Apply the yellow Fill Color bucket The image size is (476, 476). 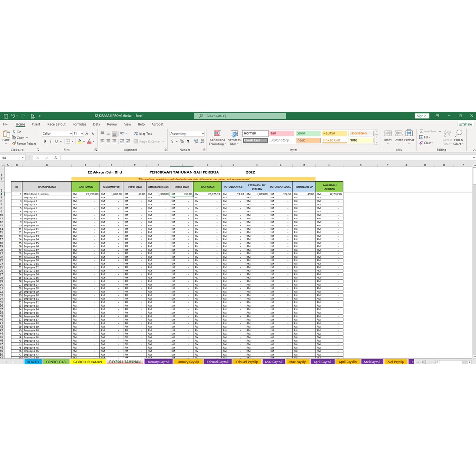coord(79,141)
